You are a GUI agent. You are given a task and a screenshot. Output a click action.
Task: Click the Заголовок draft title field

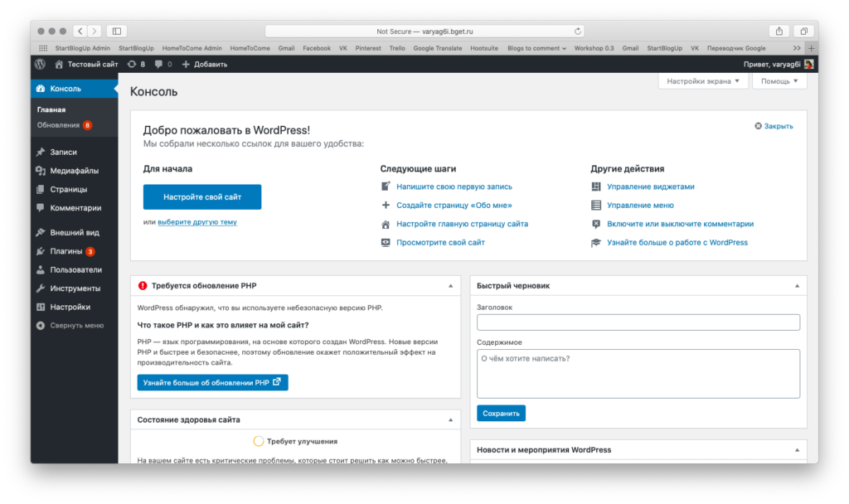(638, 322)
